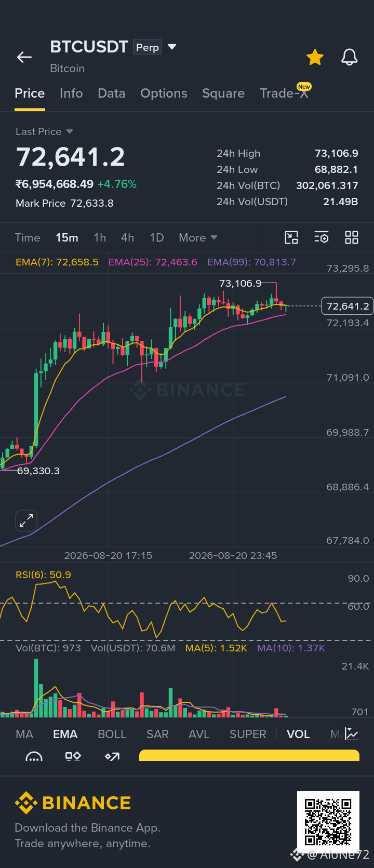The image size is (374, 868).
Task: Open the Data tab
Action: click(112, 94)
